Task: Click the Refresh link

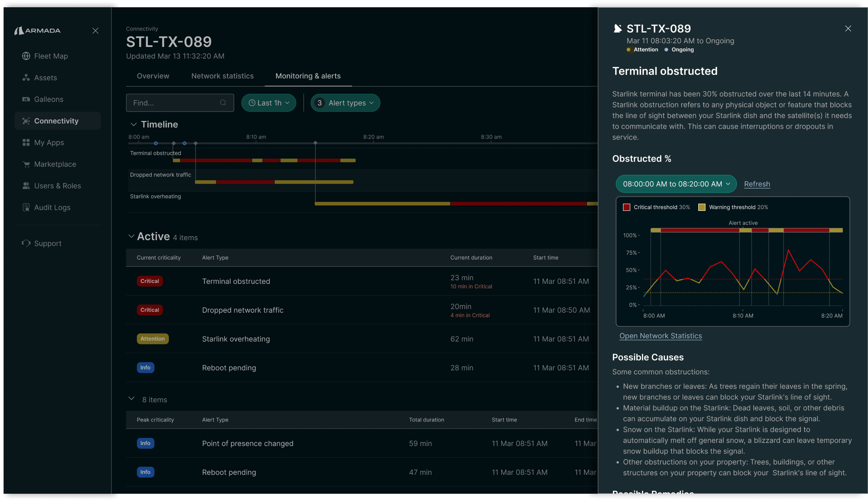Action: coord(757,184)
